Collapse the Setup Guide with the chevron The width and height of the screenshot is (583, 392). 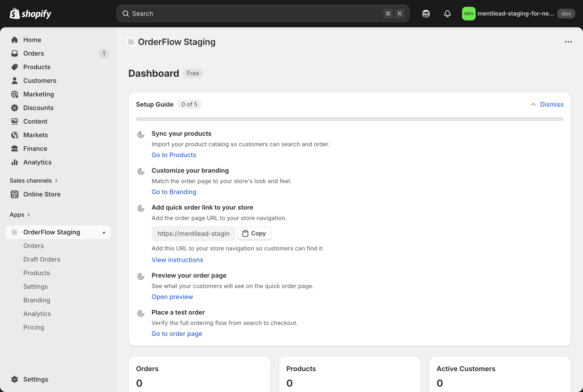tap(533, 104)
